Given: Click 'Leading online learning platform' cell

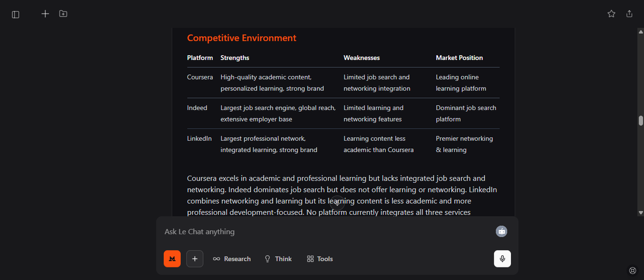Looking at the screenshot, I should [461, 83].
